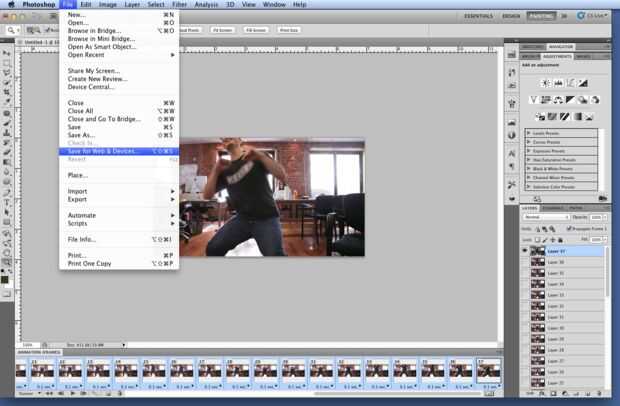Select the last animation frame thumbnail
The width and height of the screenshot is (620, 406).
[489, 371]
